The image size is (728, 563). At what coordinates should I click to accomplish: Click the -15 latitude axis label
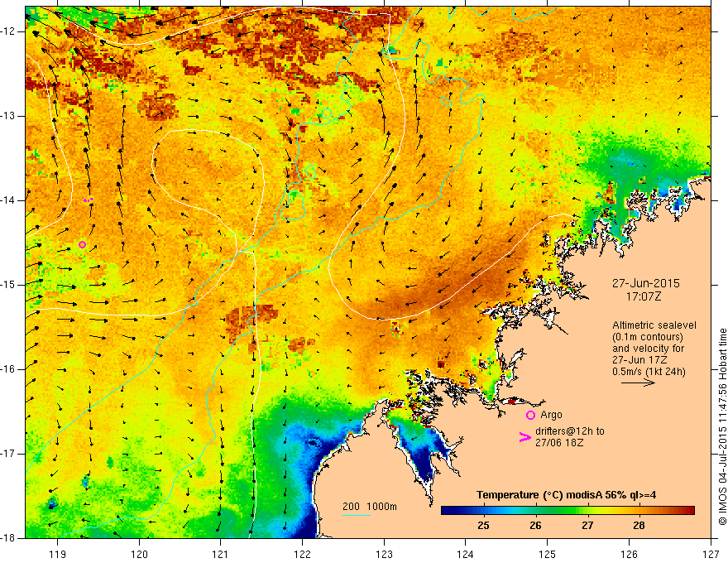(8, 285)
